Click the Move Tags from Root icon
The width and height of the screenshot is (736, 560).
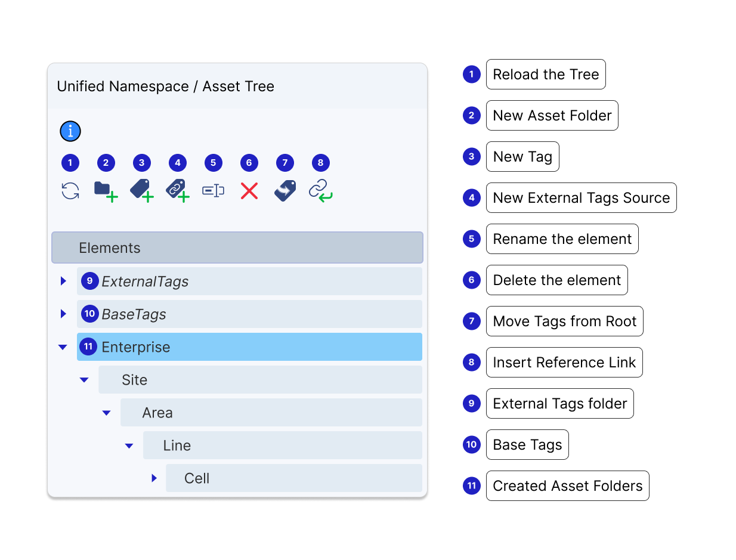285,191
